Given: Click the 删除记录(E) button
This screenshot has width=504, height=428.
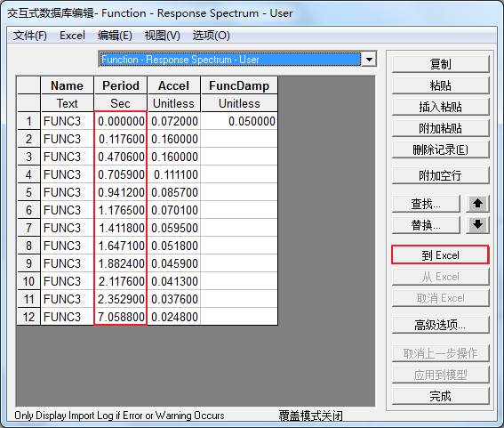Looking at the screenshot, I should pos(440,149).
